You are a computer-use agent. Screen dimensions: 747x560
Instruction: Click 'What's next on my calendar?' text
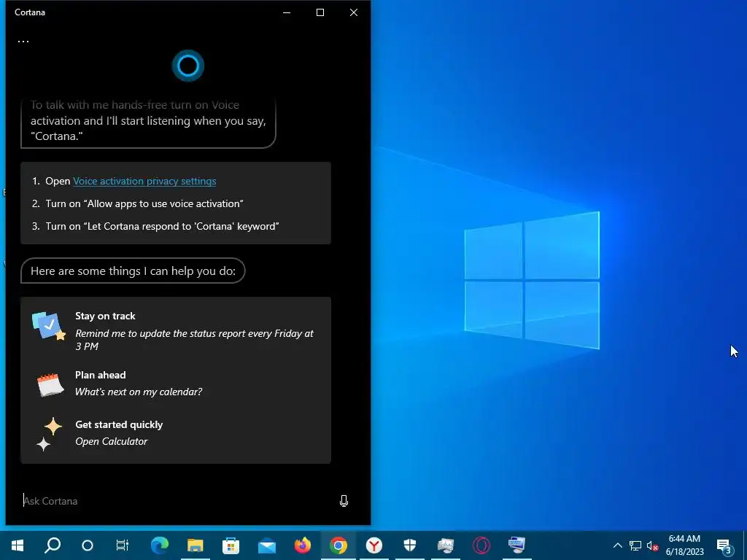139,392
